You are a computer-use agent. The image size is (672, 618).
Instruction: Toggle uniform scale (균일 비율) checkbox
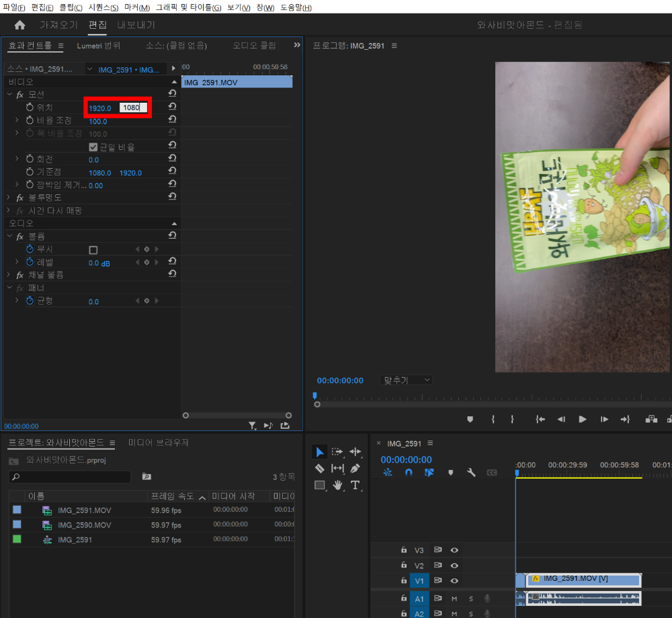[x=93, y=147]
